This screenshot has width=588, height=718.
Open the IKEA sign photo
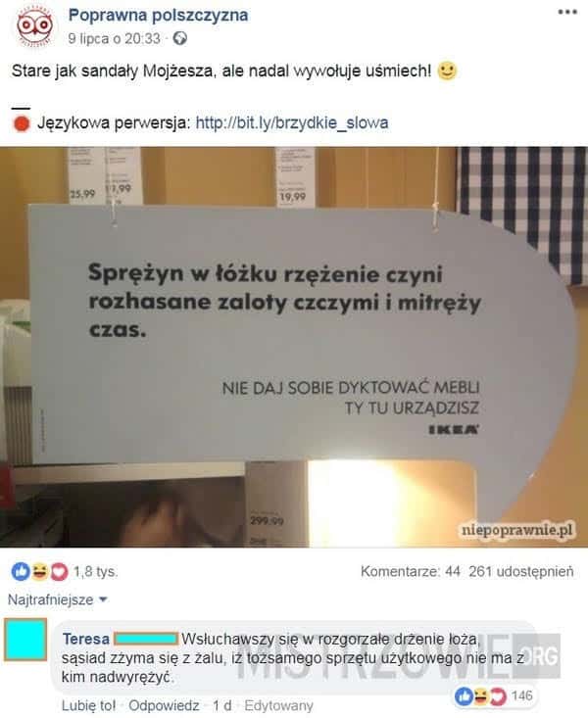pyautogui.click(x=294, y=347)
